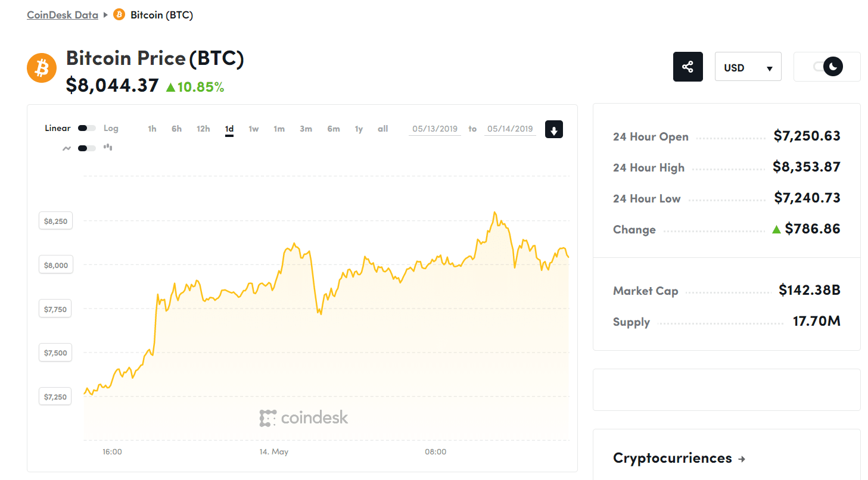
Task: Click the start date field 05/13/2019
Action: point(435,129)
